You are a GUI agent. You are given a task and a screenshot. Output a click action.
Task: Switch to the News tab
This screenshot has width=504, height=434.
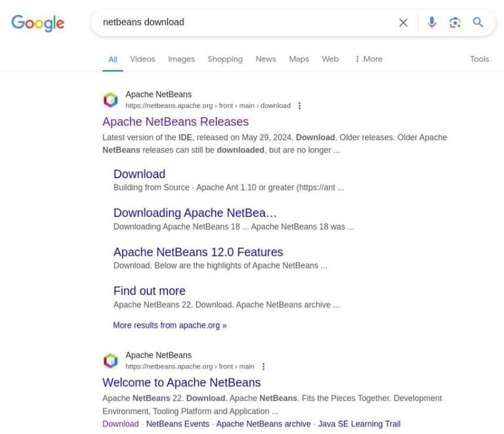(x=266, y=59)
